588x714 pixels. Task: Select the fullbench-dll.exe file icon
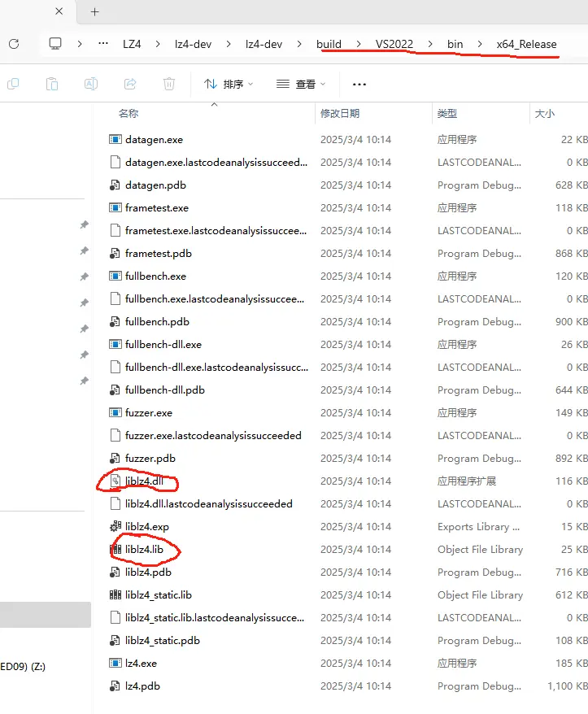(115, 344)
